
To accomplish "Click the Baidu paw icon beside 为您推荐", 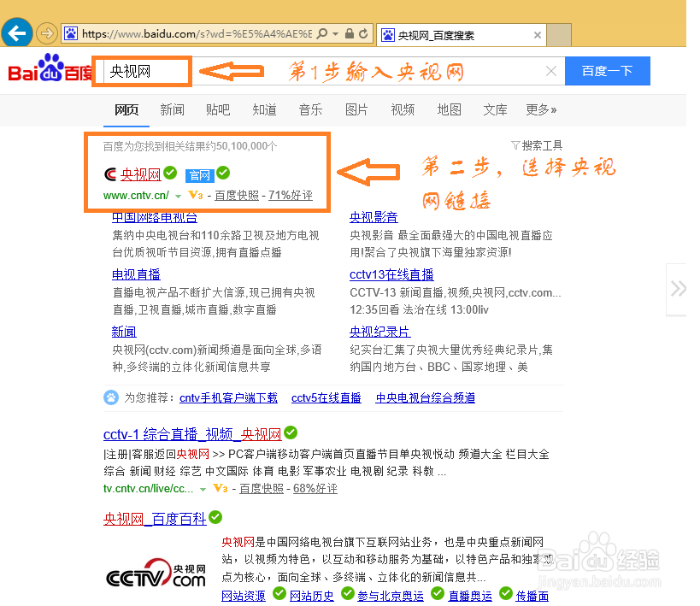I will tap(111, 397).
